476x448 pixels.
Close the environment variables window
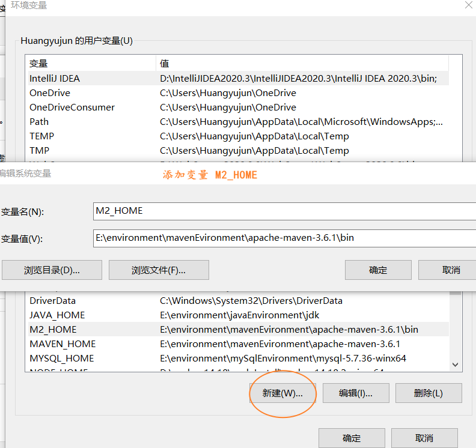click(469, 5)
